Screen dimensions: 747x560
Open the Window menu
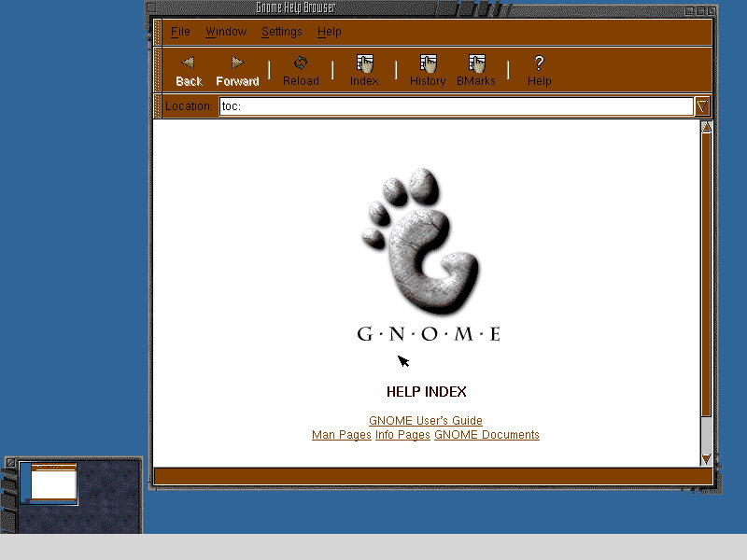tap(226, 32)
